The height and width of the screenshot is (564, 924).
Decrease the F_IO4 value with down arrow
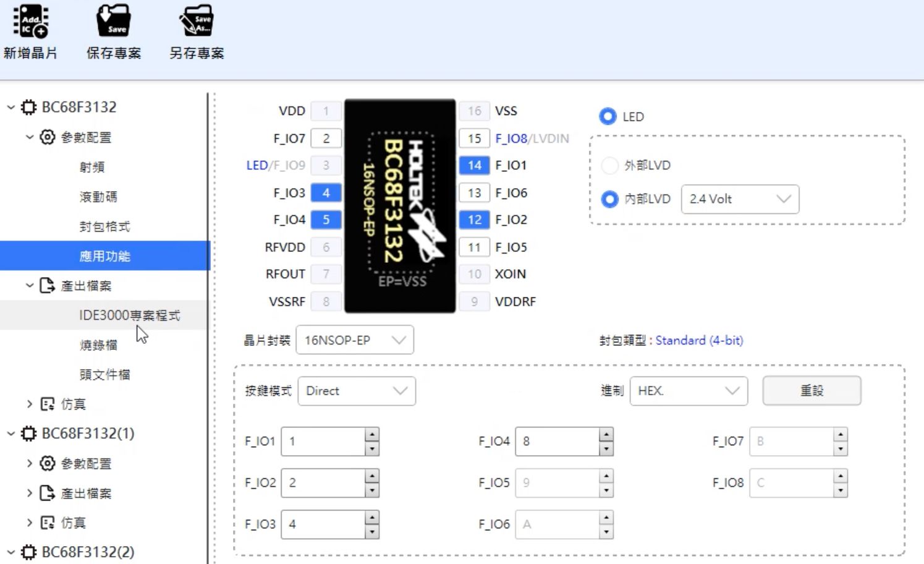coord(606,449)
